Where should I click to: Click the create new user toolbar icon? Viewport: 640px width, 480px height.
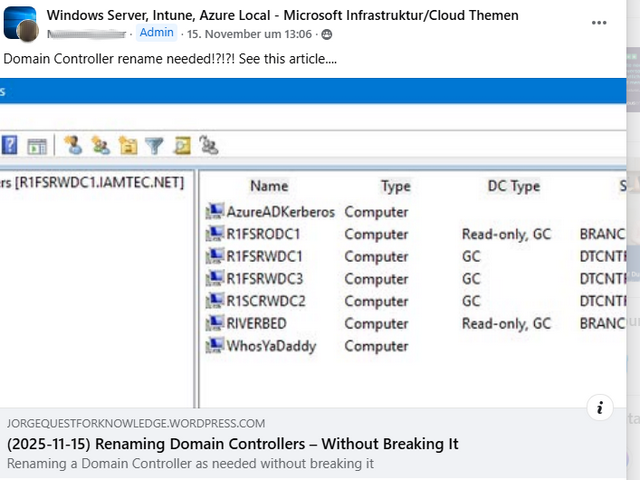click(x=73, y=145)
